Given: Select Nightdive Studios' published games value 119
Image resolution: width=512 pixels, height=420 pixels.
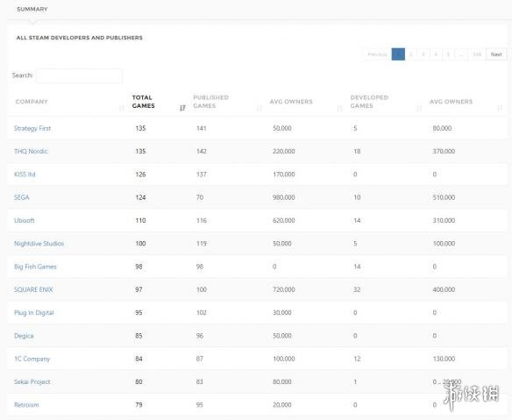Looking at the screenshot, I should tap(202, 243).
